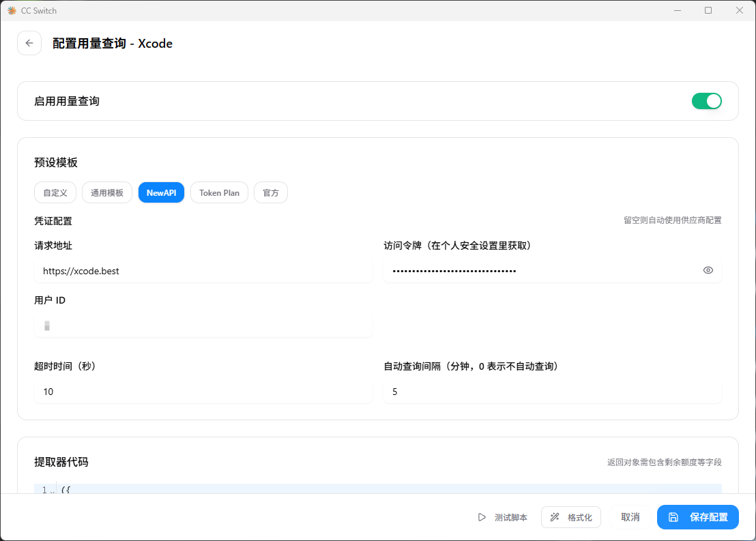Select the 通用模板 preset template

point(107,193)
